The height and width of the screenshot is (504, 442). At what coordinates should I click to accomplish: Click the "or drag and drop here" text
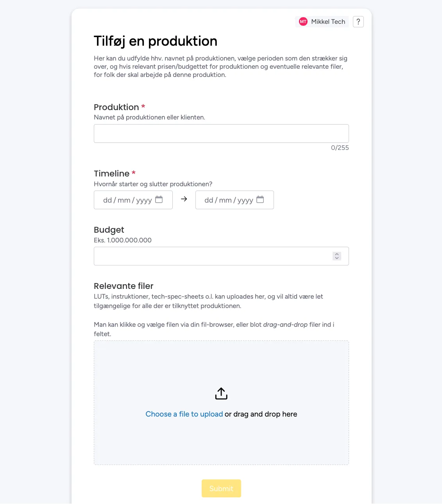pos(261,414)
